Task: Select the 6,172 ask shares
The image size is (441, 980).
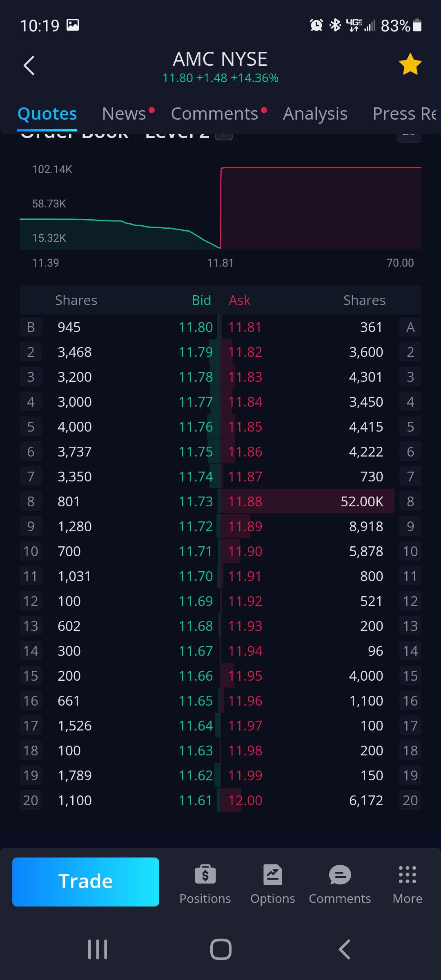Action: [366, 800]
